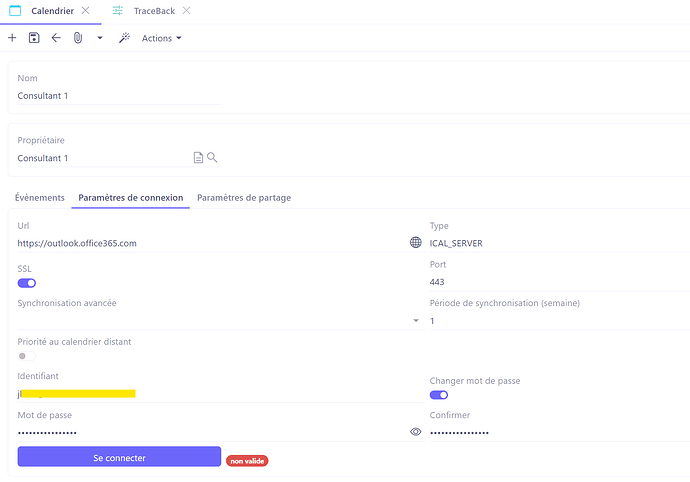Show password using the eye icon
690x482 pixels.
[416, 432]
